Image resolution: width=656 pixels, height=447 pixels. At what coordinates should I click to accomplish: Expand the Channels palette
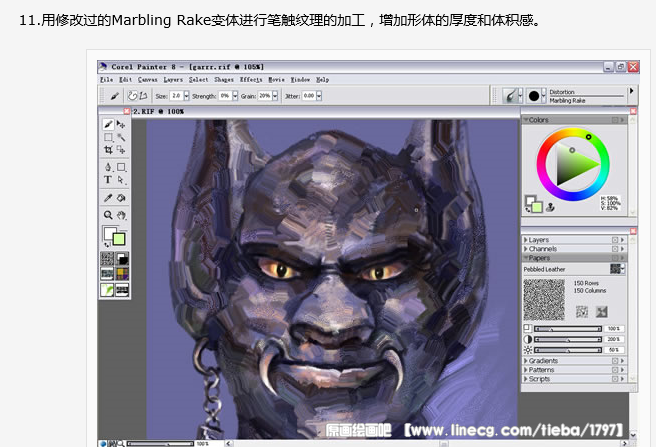tap(525, 249)
